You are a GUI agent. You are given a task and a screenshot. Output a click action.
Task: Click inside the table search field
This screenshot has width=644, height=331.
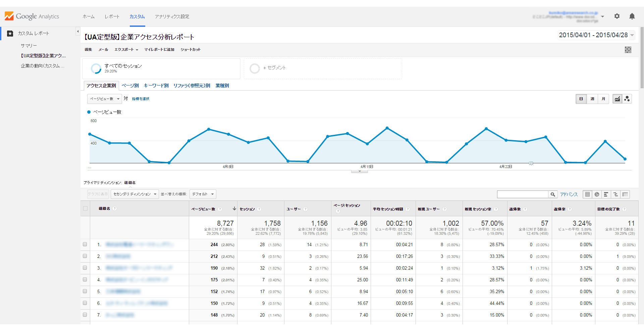[522, 194]
